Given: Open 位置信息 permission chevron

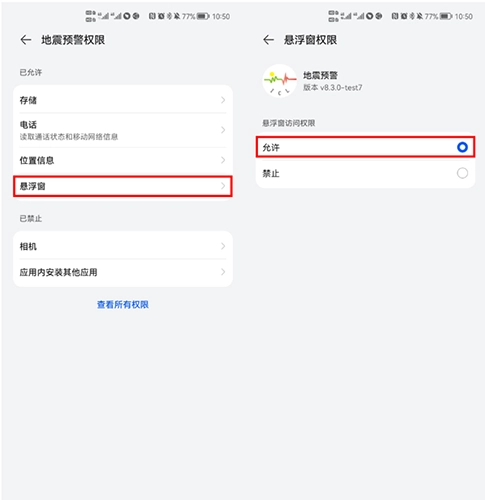Looking at the screenshot, I should (223, 160).
